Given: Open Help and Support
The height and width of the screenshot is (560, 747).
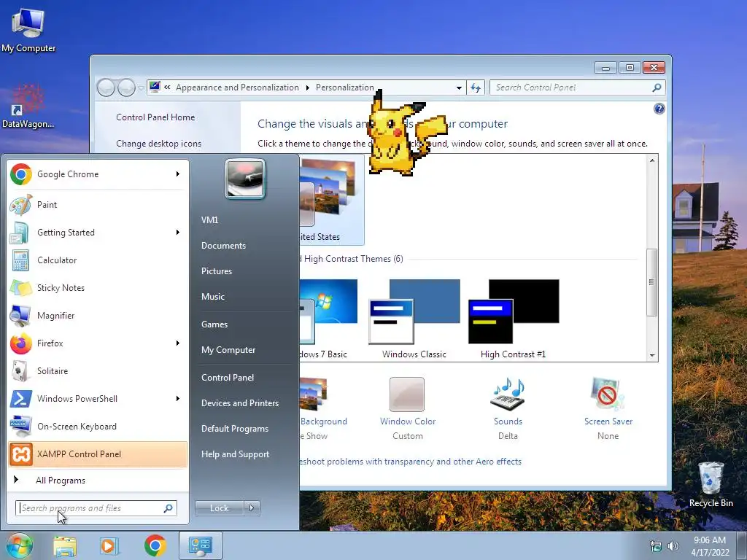Looking at the screenshot, I should click(x=235, y=454).
